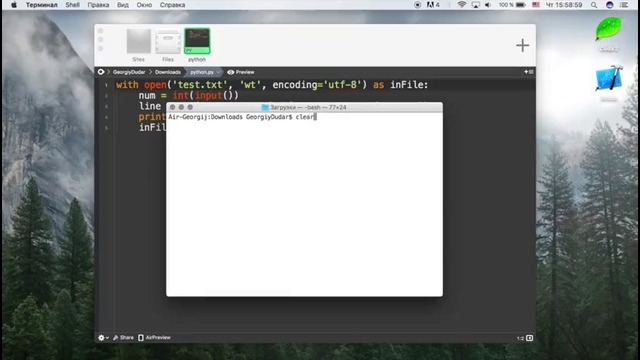
Task: Click the 'with open' code line
Action: tap(272, 85)
